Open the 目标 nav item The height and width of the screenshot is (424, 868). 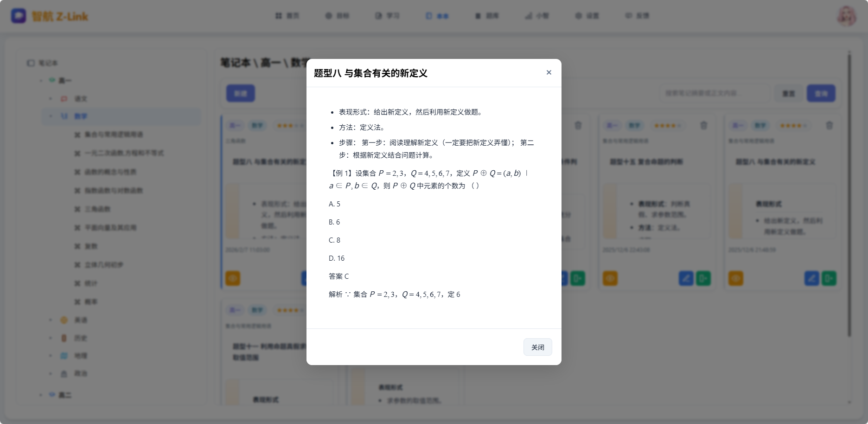[x=337, y=16]
